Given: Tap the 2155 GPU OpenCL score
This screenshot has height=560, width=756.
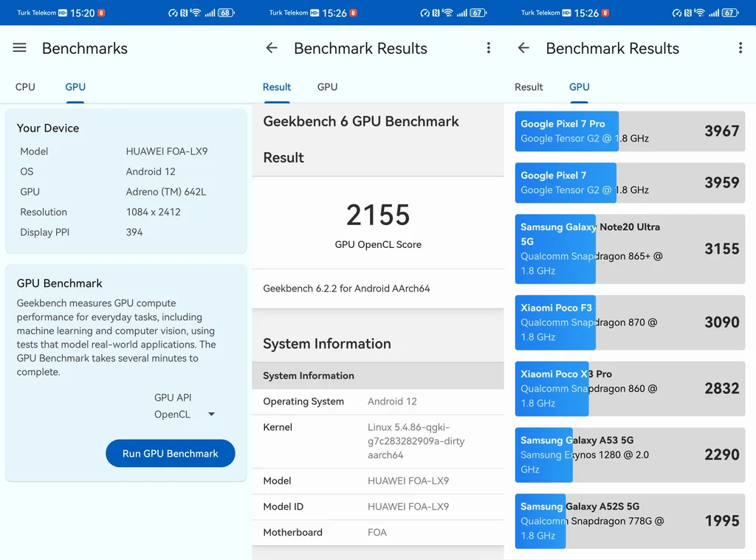Looking at the screenshot, I should tap(378, 215).
